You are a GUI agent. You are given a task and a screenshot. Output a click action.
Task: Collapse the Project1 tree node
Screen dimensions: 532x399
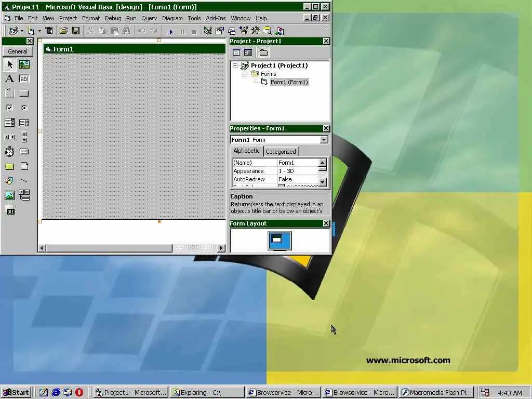pyautogui.click(x=235, y=65)
